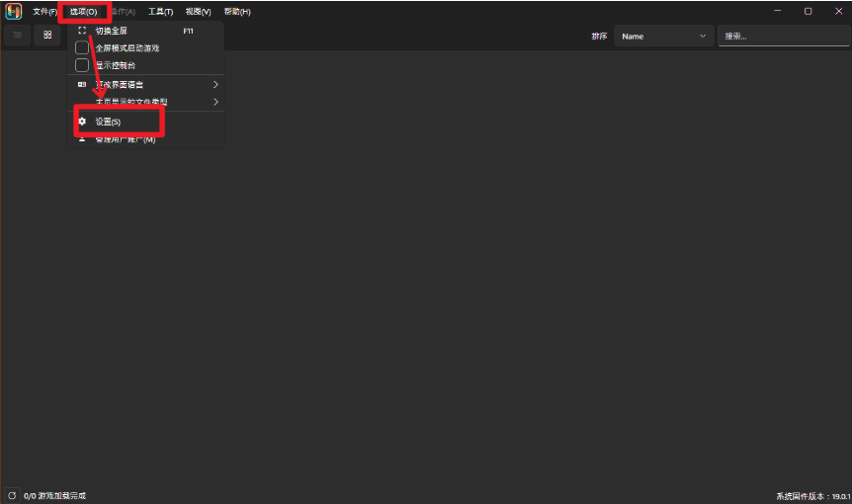Click the 切换全屏 fullscreen icon
852x504 pixels.
pos(82,31)
